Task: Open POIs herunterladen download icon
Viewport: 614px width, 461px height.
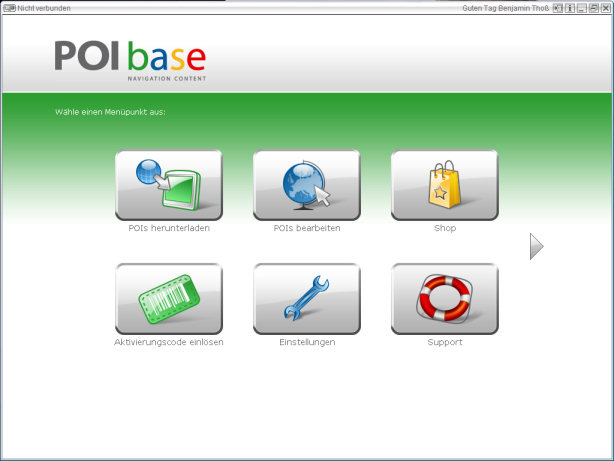Action: [168, 185]
